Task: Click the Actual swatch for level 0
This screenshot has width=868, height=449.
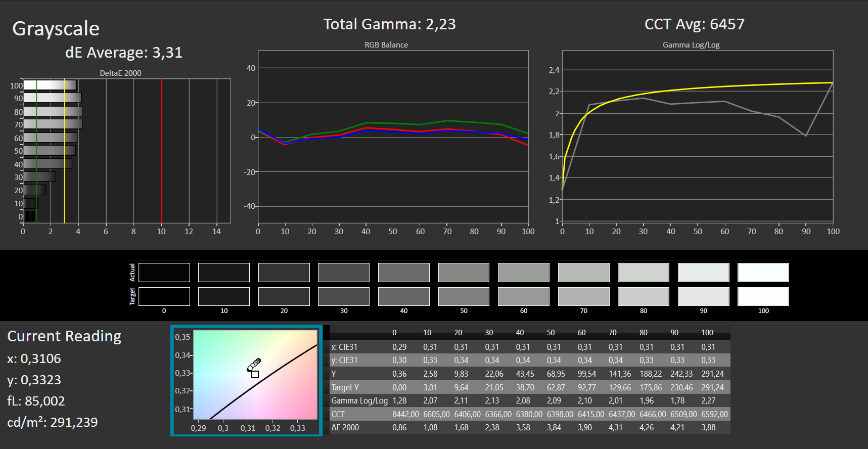Action: pyautogui.click(x=164, y=273)
